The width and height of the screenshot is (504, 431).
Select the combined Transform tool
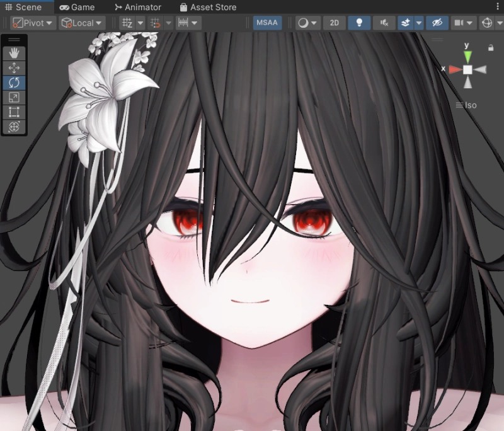click(14, 127)
